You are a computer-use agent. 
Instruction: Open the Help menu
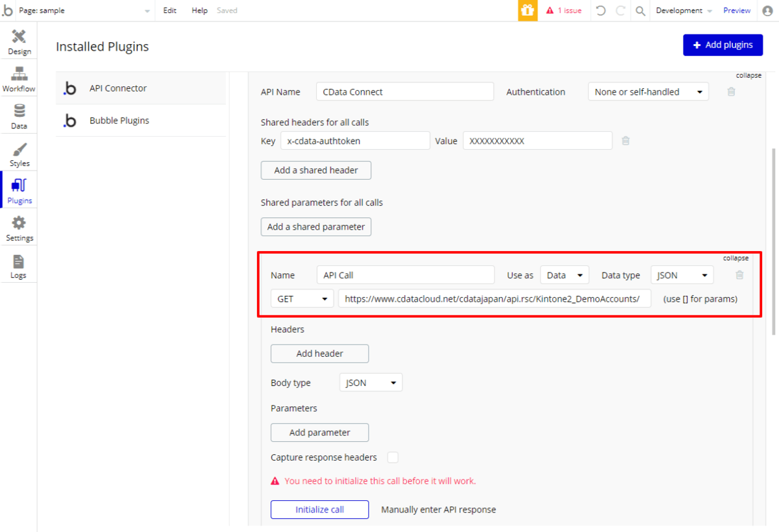[x=199, y=10]
